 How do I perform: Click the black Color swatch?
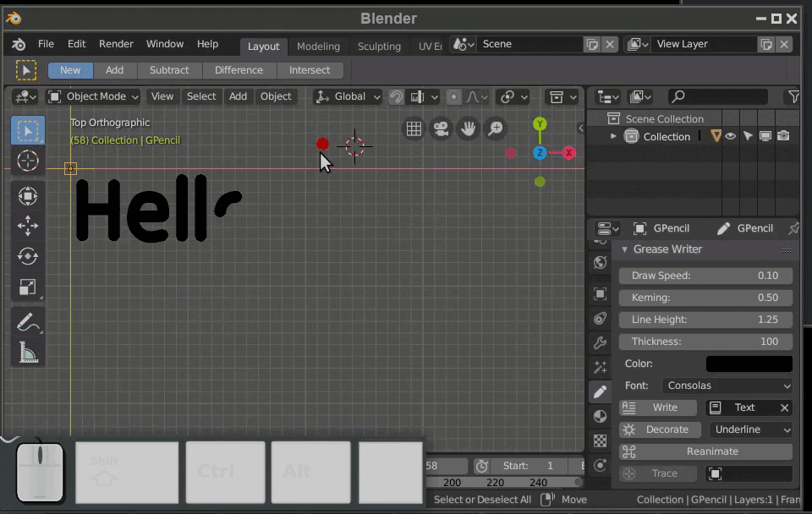pyautogui.click(x=749, y=364)
